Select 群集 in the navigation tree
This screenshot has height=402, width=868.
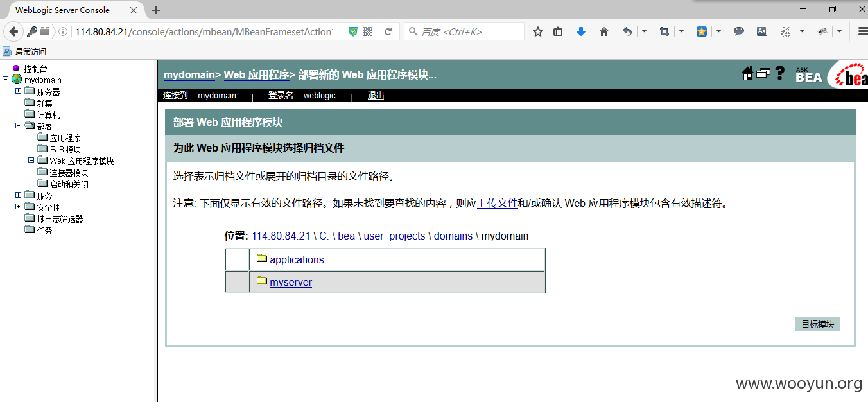44,103
